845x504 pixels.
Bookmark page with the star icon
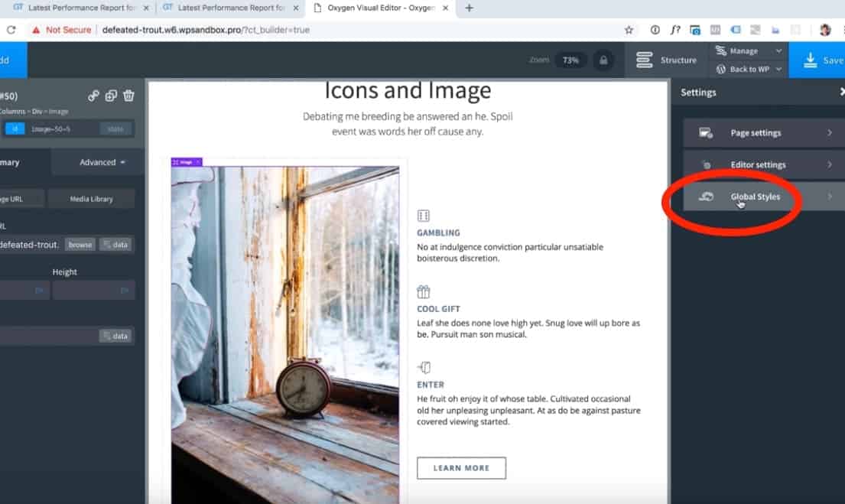629,30
